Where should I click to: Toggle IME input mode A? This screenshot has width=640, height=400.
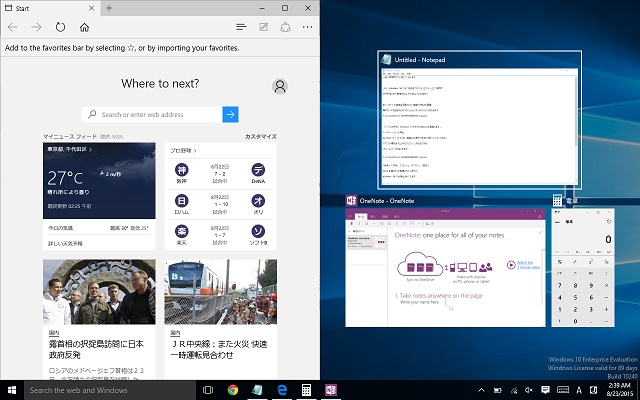(579, 390)
